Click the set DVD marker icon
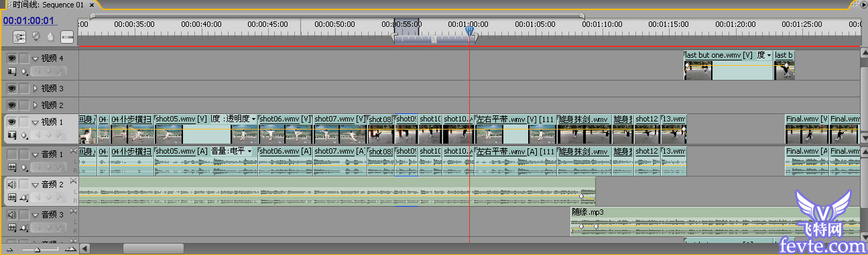This screenshot has height=255, width=868. click(x=37, y=37)
